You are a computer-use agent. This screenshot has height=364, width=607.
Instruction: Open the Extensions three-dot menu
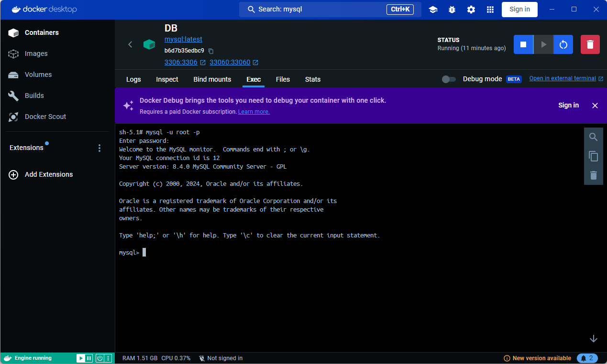coord(99,148)
